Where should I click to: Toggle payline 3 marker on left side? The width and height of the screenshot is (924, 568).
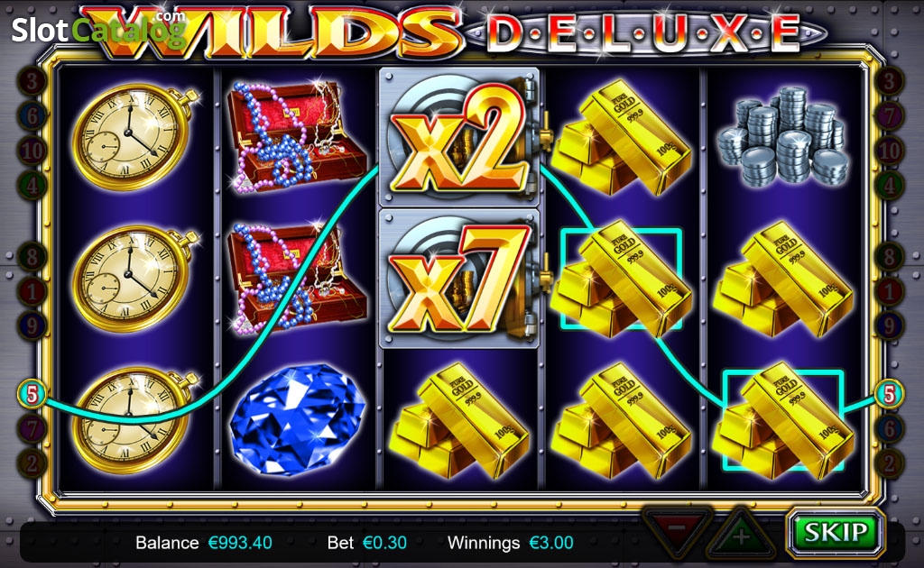click(x=32, y=82)
